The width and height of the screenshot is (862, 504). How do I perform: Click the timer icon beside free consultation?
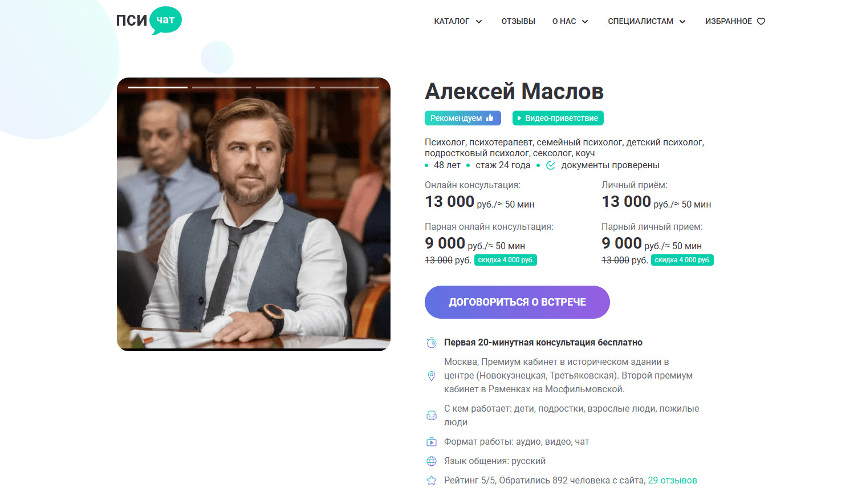tap(432, 343)
